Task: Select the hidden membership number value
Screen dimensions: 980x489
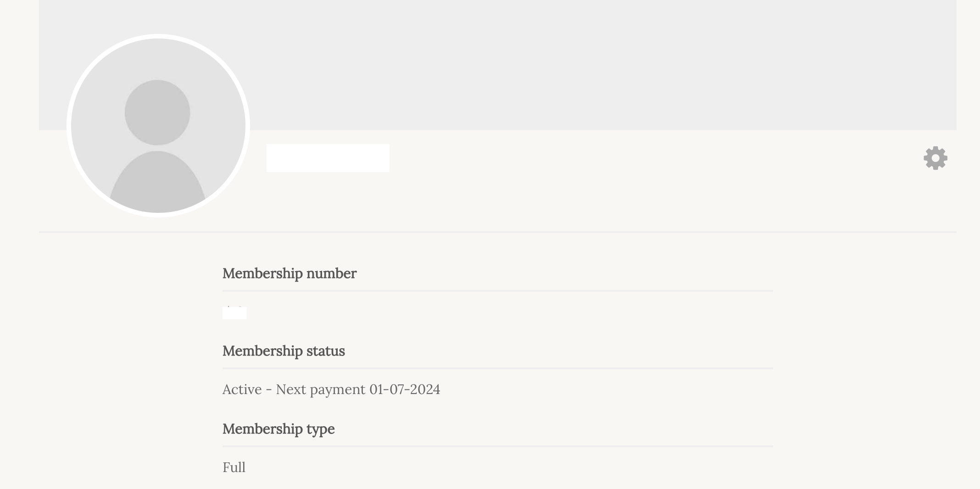Action: coord(234,312)
